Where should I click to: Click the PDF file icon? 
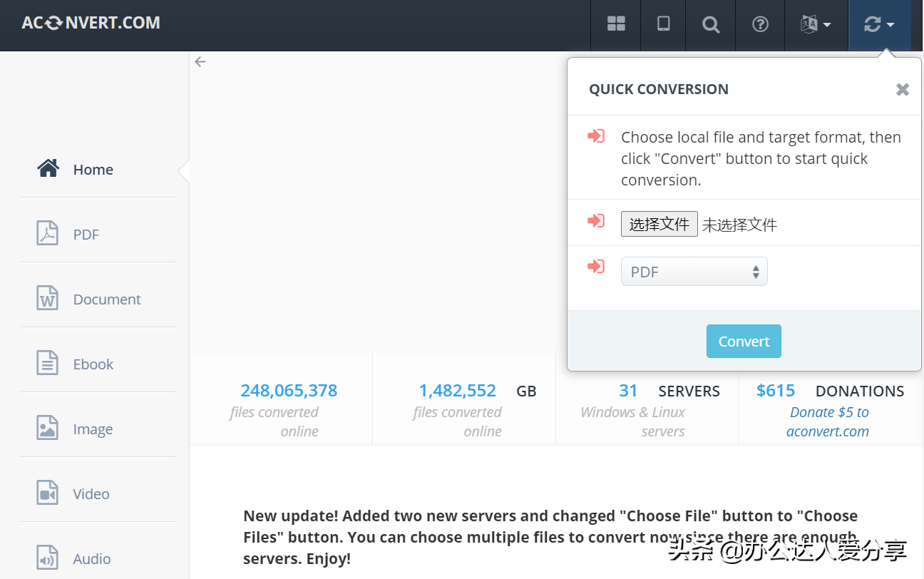47,233
